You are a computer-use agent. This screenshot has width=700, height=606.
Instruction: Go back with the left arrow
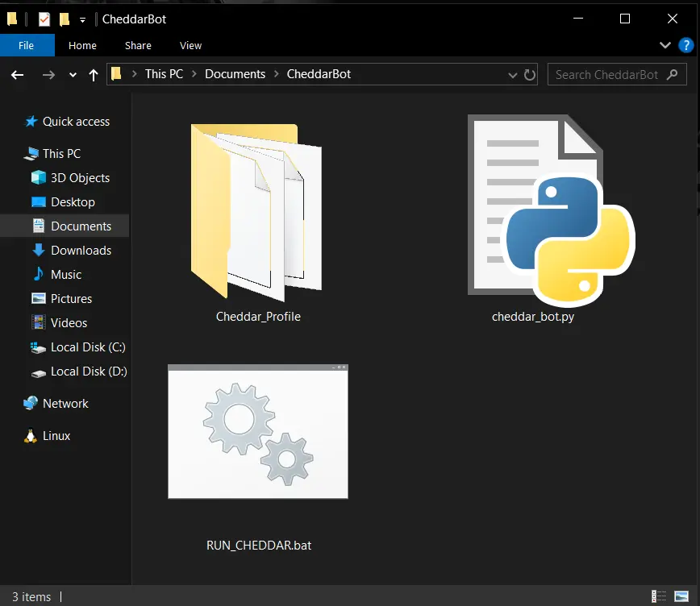click(x=17, y=74)
